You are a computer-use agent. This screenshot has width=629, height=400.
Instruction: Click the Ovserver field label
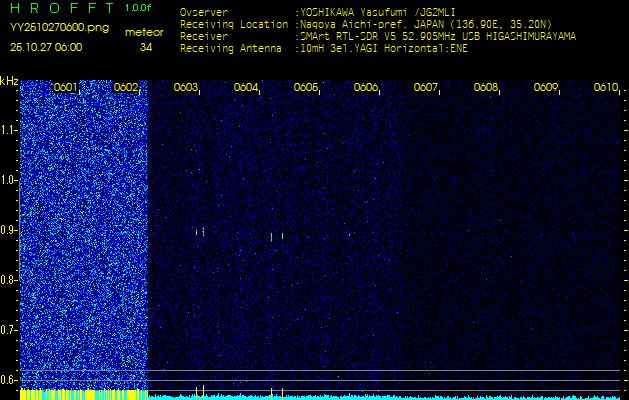pos(204,12)
